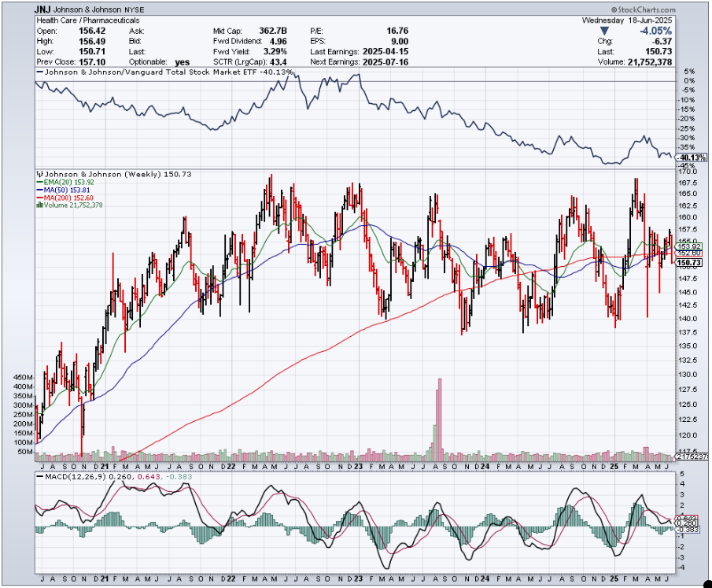The width and height of the screenshot is (712, 588).
Task: Click the SCTR (LrgCap) value 43.4
Action: point(279,62)
